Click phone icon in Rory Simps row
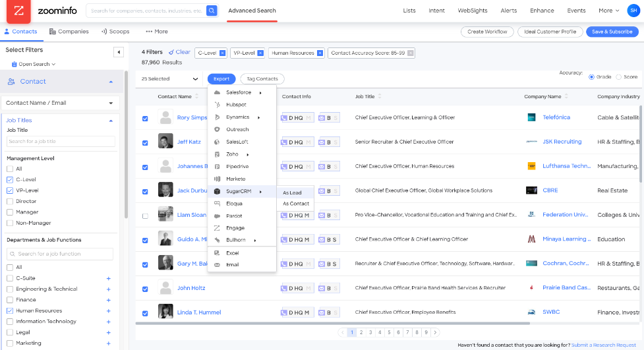The height and width of the screenshot is (350, 644). pos(284,118)
